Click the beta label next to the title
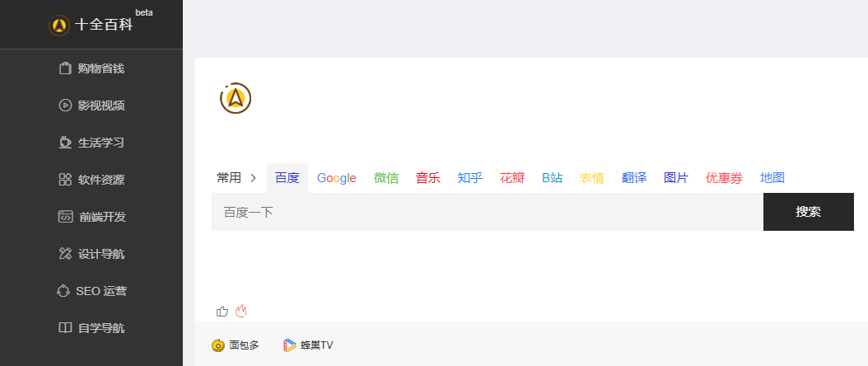The width and height of the screenshot is (868, 366). (144, 12)
